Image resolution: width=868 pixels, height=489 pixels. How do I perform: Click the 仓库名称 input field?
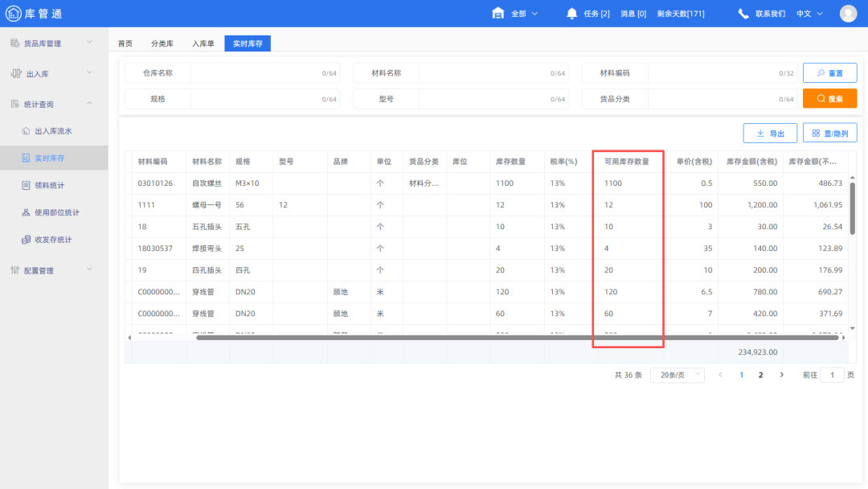coord(265,72)
